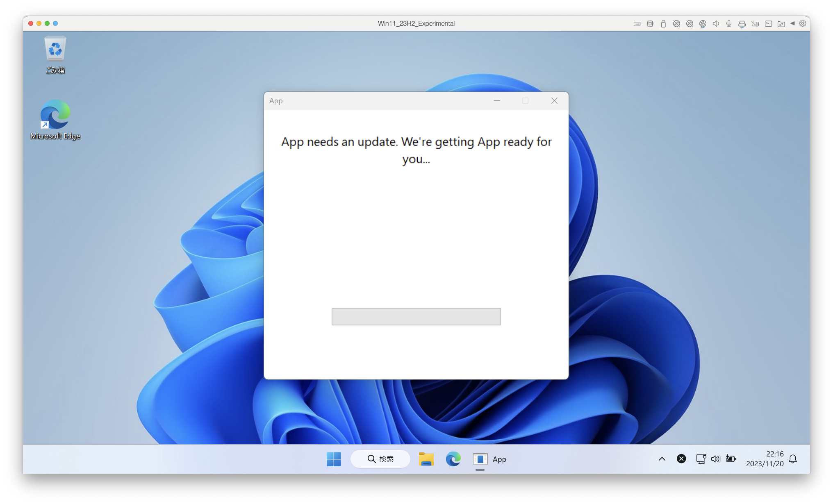Open the network display tray icon
This screenshot has width=833, height=504.
point(701,459)
